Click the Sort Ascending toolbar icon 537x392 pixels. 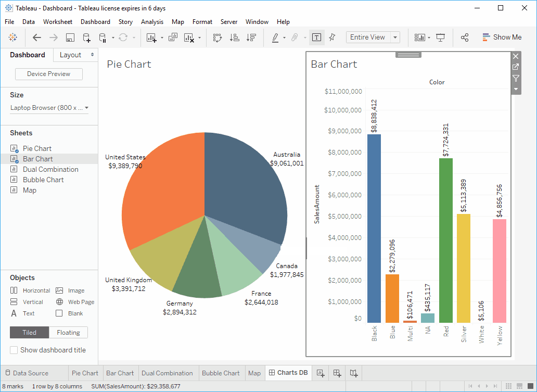click(x=235, y=37)
